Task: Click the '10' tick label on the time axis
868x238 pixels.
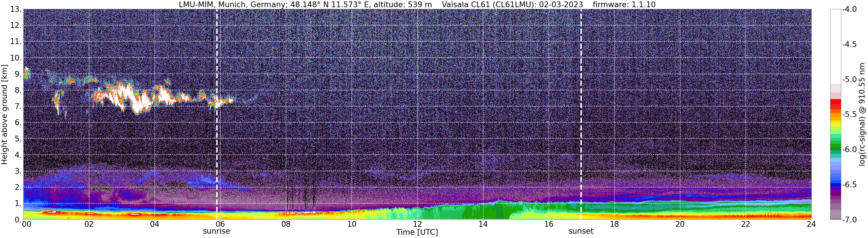Action: click(352, 224)
